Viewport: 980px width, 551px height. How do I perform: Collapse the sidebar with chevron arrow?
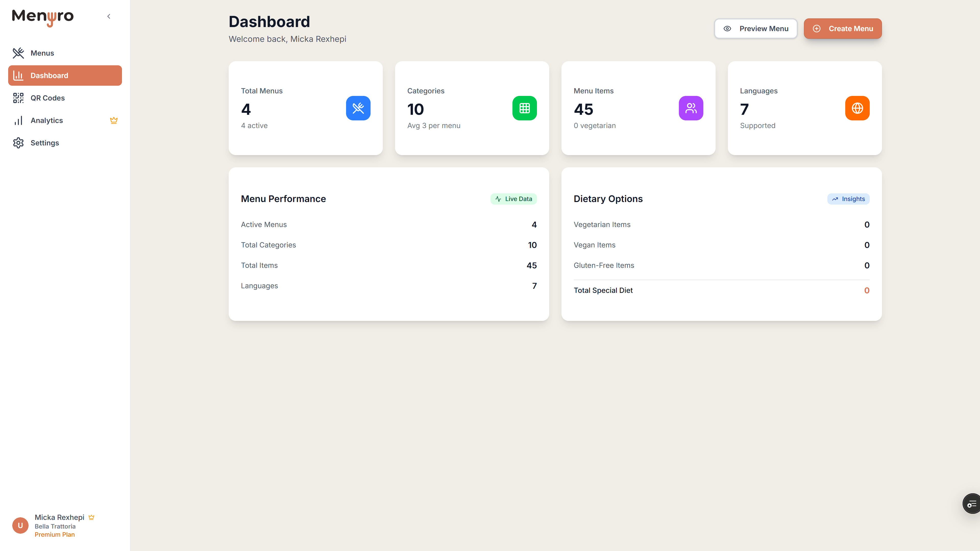pos(109,16)
